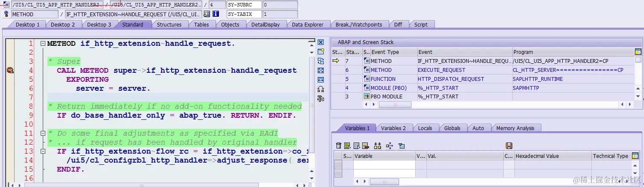Switch to Desktop 1 tab

click(27, 24)
